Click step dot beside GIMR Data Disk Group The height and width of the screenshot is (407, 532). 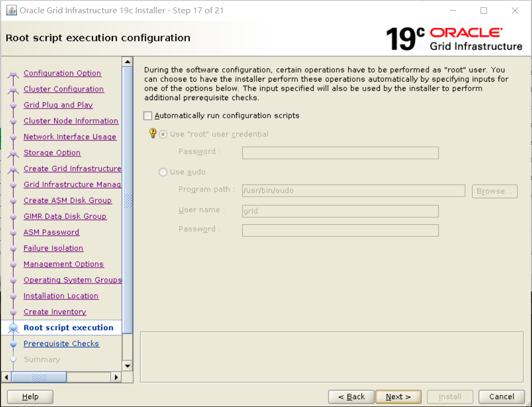[13, 217]
